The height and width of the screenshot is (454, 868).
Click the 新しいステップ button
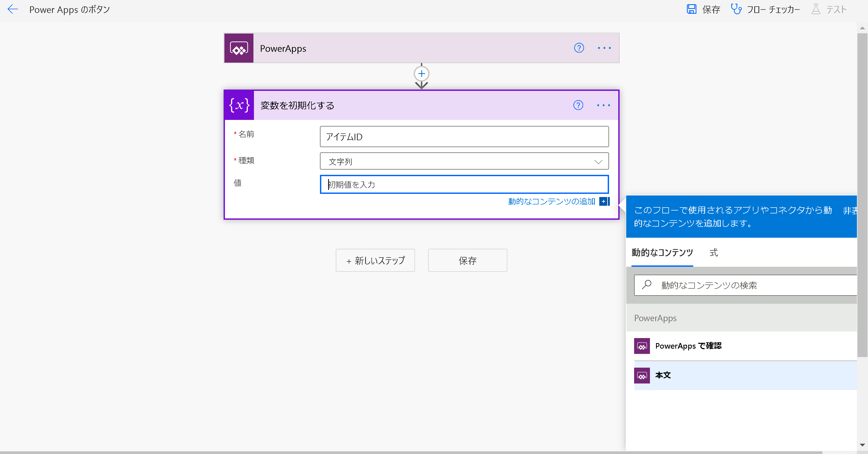(375, 260)
